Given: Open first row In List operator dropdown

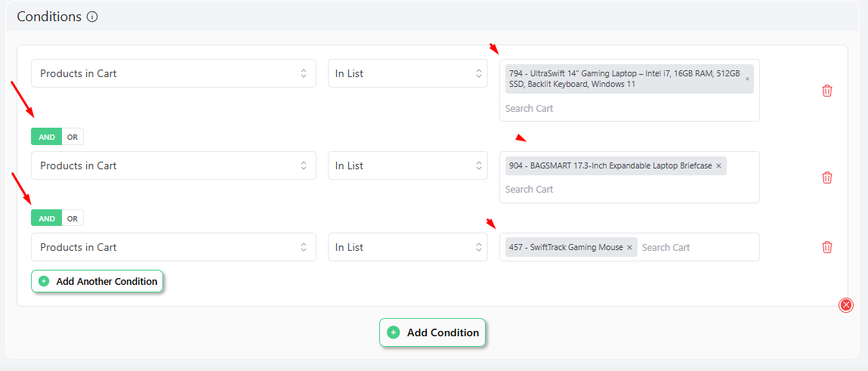Looking at the screenshot, I should (407, 73).
